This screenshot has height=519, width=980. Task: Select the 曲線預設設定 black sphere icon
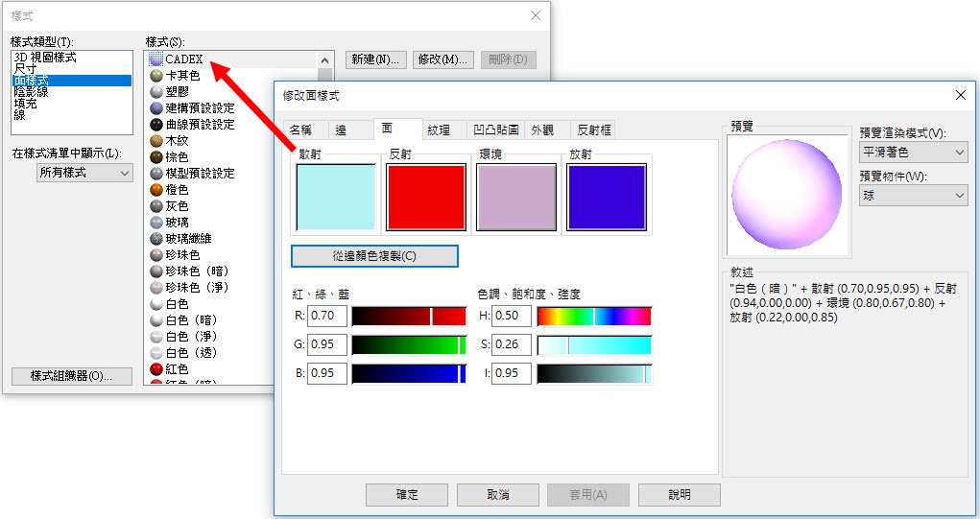[x=156, y=125]
